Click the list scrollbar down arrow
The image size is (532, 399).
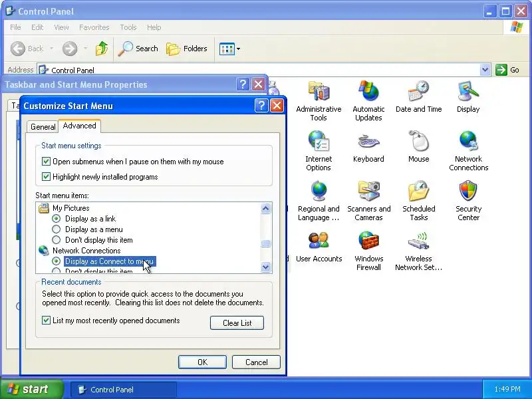(265, 267)
